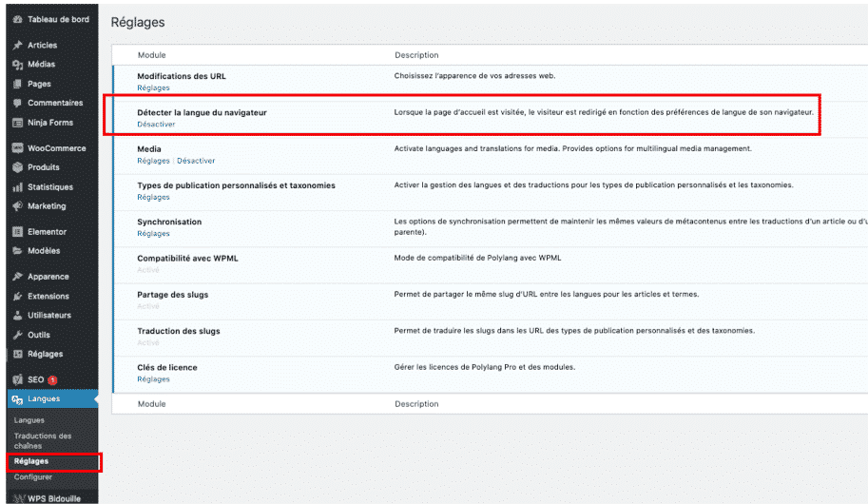The image size is (868, 504).
Task: Click the Elementor icon in sidebar
Action: click(x=17, y=232)
